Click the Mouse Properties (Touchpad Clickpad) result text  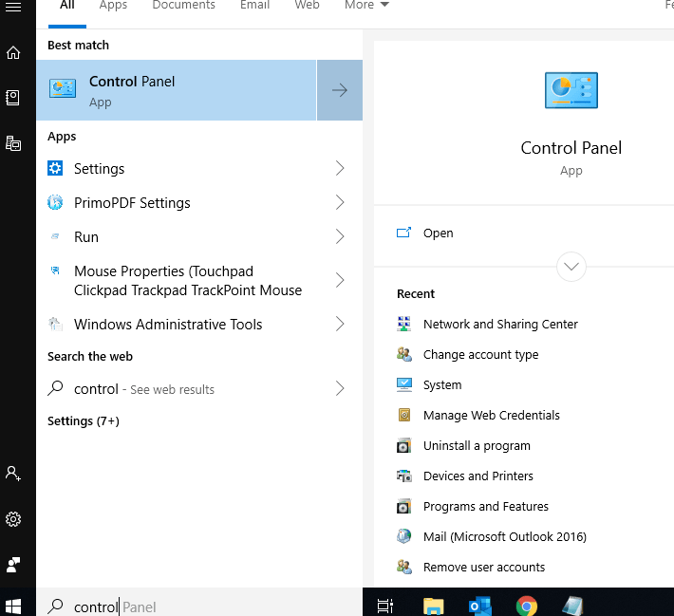[x=188, y=281]
